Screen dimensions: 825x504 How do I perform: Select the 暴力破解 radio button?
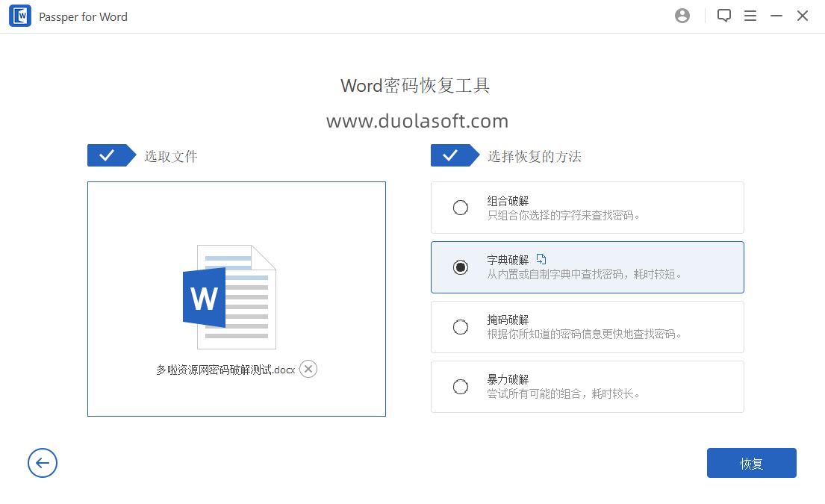[461, 387]
